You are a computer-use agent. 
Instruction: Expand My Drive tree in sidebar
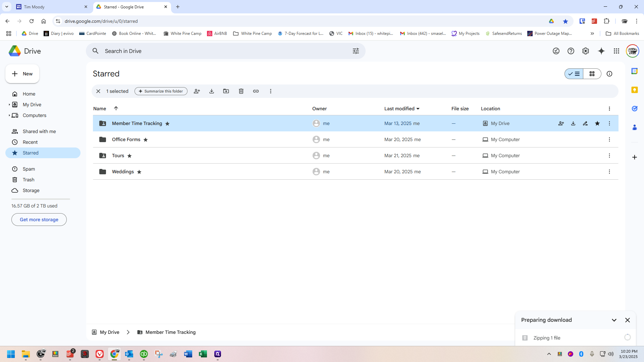pyautogui.click(x=9, y=105)
